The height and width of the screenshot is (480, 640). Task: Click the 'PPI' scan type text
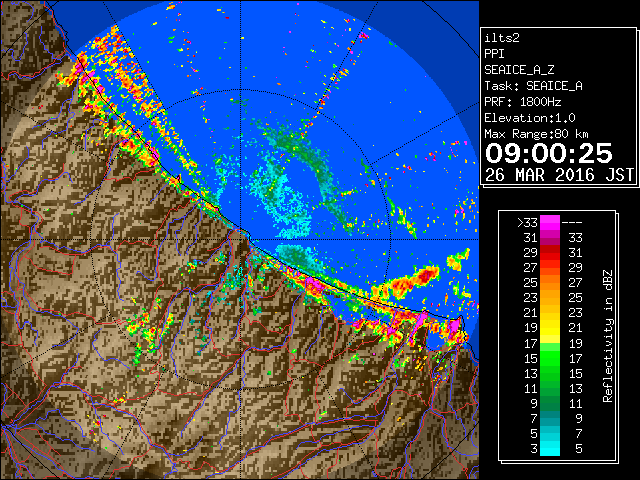coord(494,54)
